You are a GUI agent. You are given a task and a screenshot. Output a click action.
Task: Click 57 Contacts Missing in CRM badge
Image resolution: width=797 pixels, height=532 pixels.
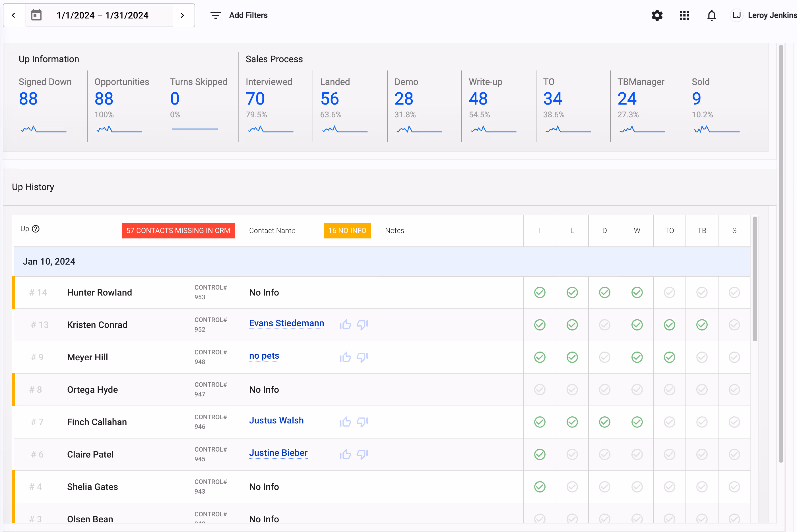pyautogui.click(x=178, y=231)
